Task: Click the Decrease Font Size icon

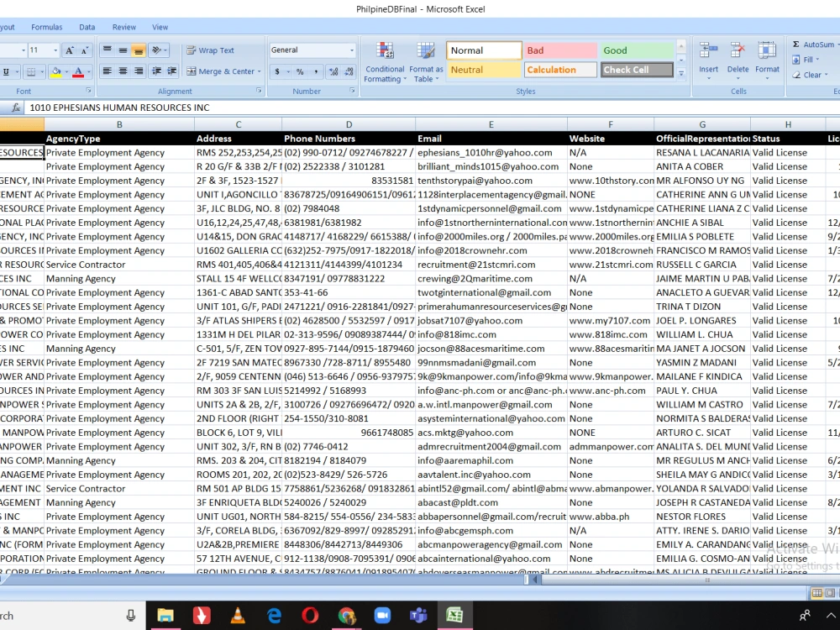Action: coord(85,50)
